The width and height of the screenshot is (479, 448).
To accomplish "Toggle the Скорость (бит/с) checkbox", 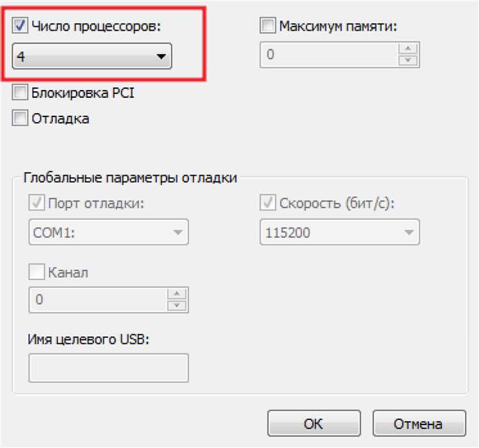I will pos(268,204).
